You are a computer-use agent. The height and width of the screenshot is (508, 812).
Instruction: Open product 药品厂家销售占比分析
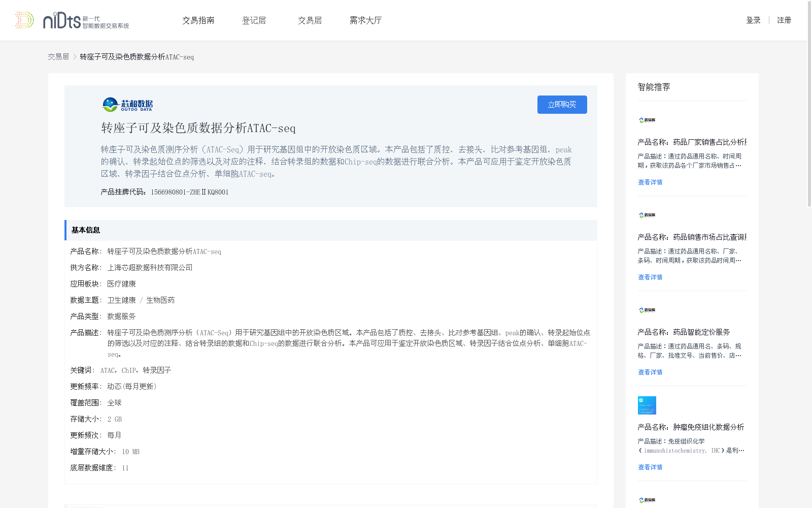coord(692,142)
